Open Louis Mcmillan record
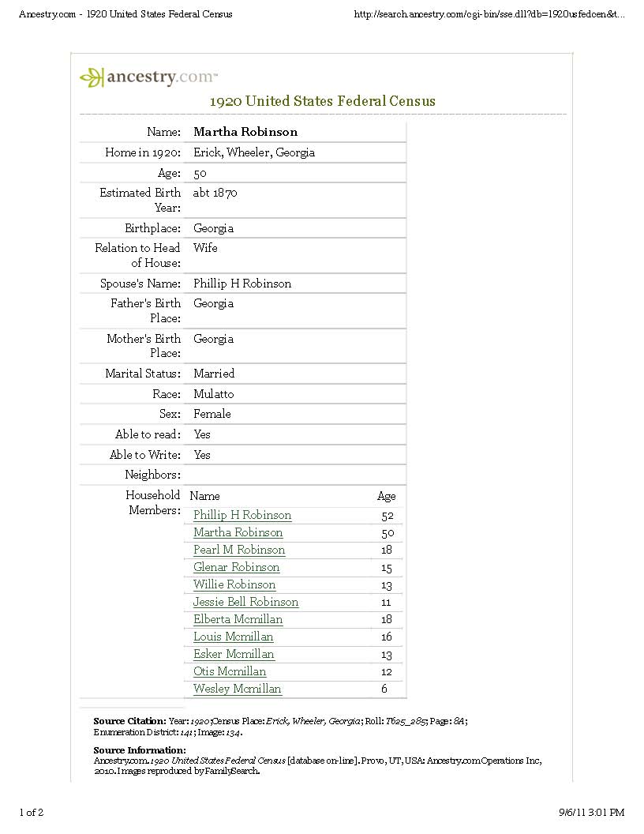Viewport: 644px width, 834px height. click(x=234, y=637)
